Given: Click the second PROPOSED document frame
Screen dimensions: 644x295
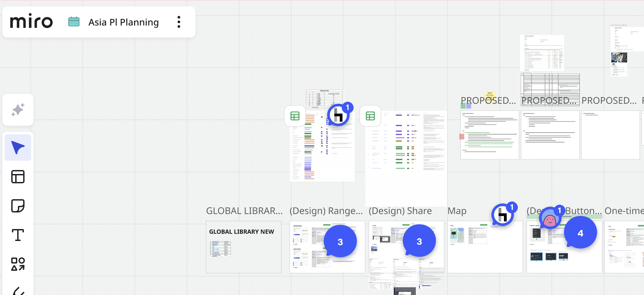Looking at the screenshot, I should point(550,135).
